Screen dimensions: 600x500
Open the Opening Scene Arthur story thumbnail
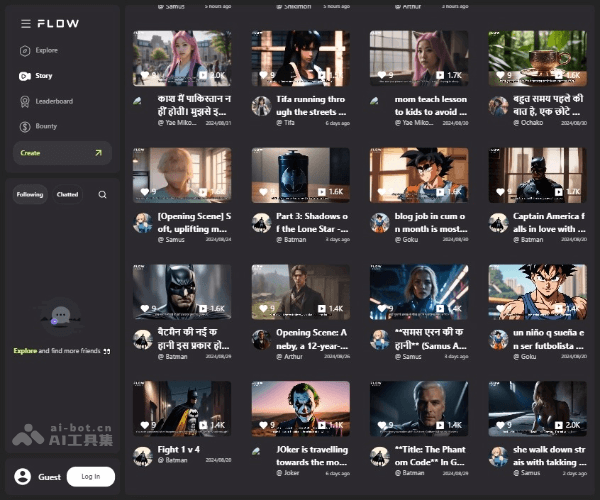[300, 292]
